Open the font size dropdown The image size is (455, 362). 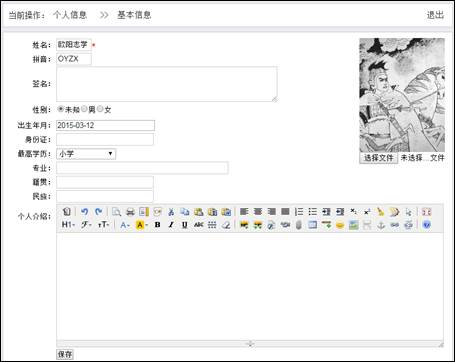tap(103, 225)
